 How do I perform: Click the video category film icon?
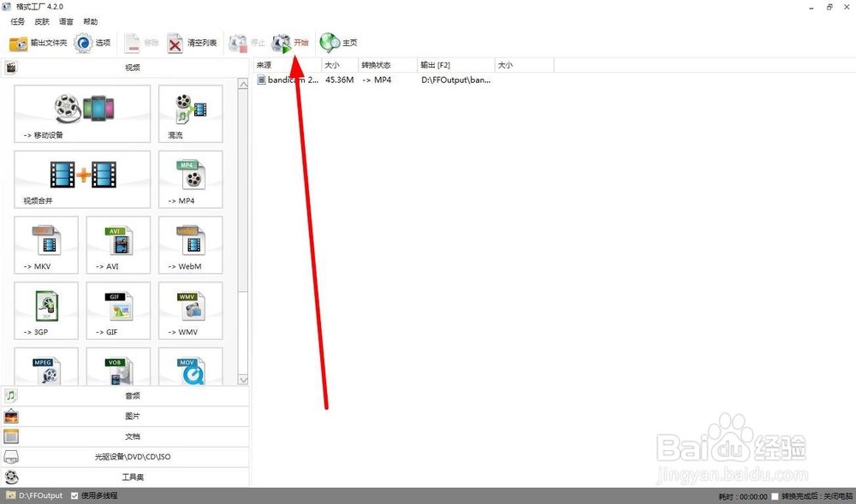11,68
